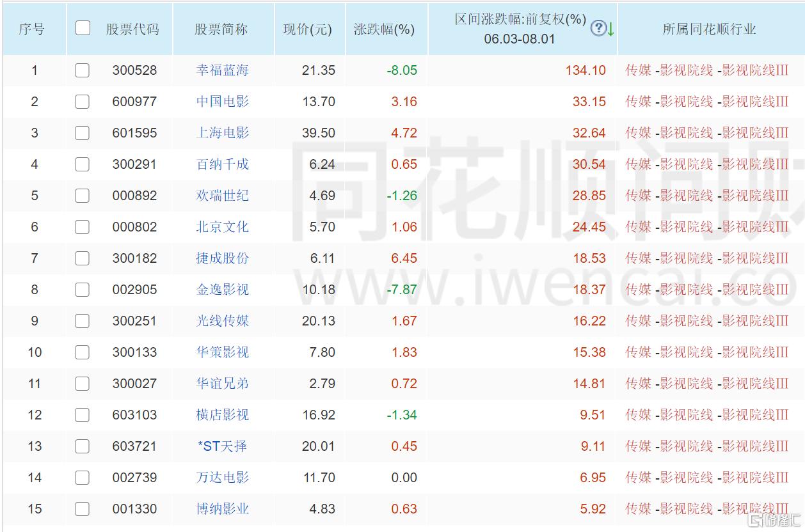Tick the select-all checkbox in the header
Screen dimensions: 805x532
(x=83, y=28)
